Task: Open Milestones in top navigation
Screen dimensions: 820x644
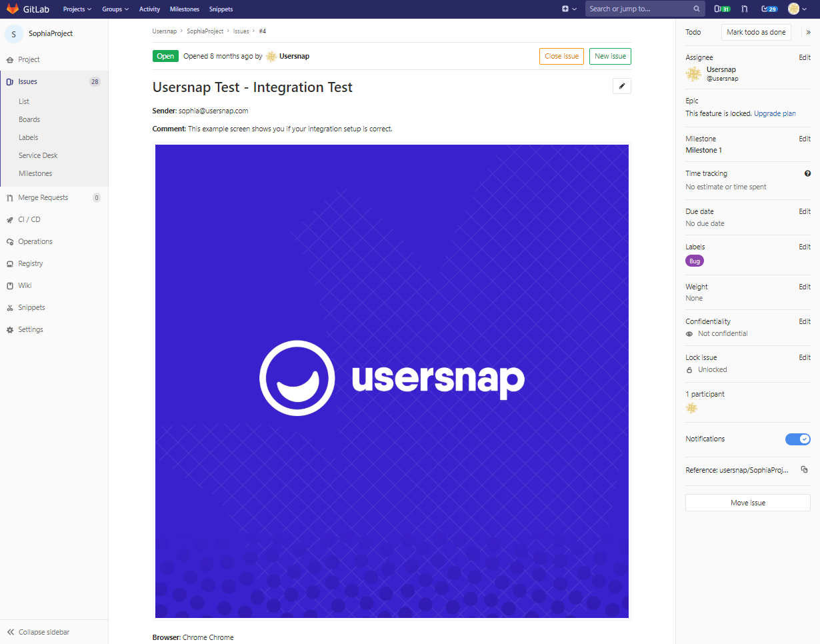Action: (x=185, y=9)
